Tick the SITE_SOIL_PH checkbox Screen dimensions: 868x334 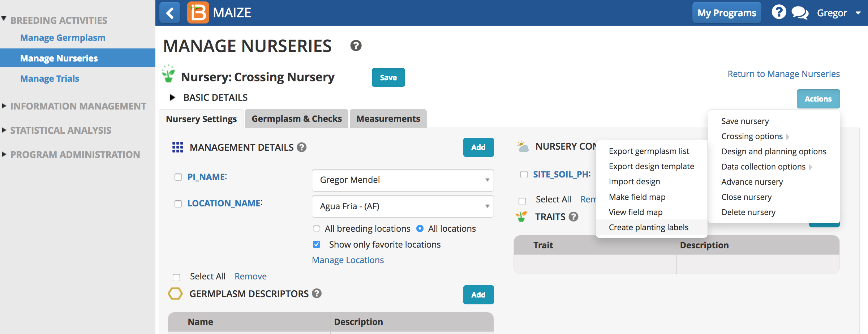pyautogui.click(x=524, y=175)
